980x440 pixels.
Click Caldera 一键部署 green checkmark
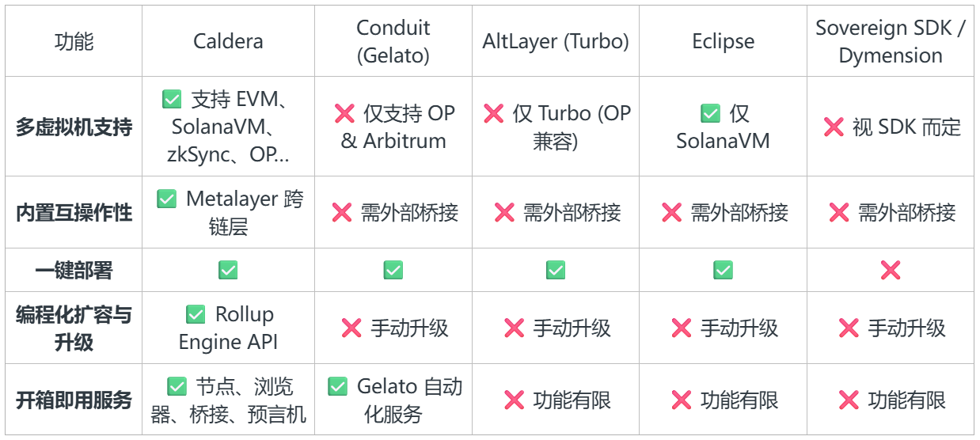[x=228, y=271]
